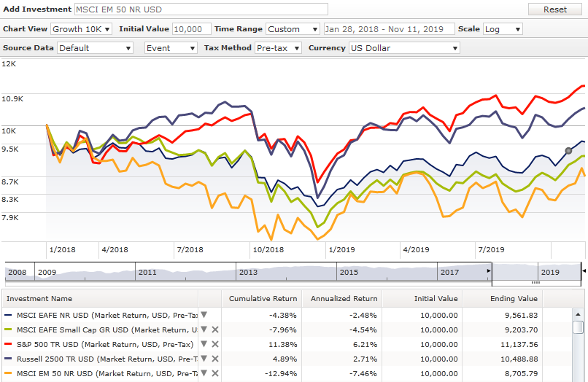Click the timeline range right handle arrow
The height and width of the screenshot is (382, 588).
[584, 270]
